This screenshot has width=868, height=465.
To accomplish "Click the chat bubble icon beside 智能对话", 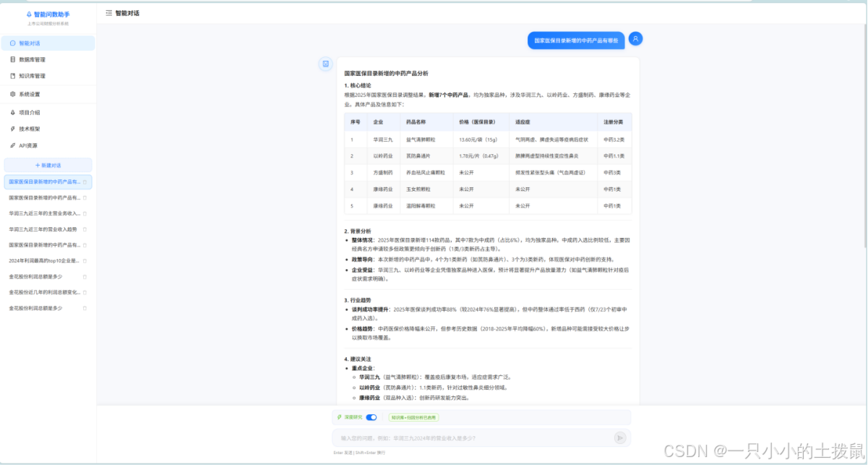I will 12,43.
